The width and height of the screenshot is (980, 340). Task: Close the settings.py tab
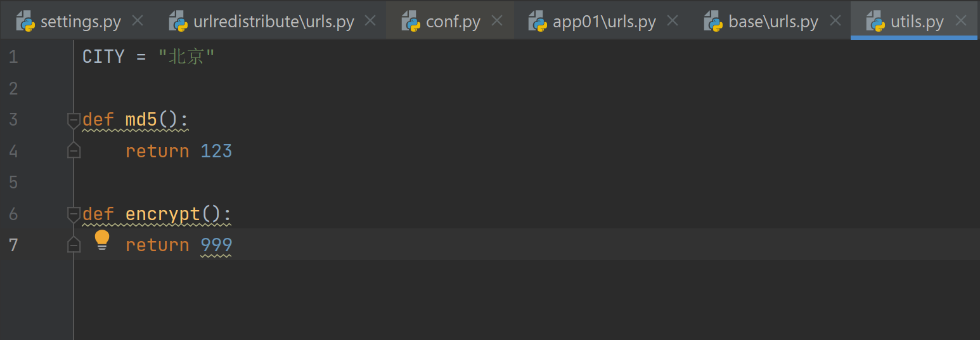point(138,21)
